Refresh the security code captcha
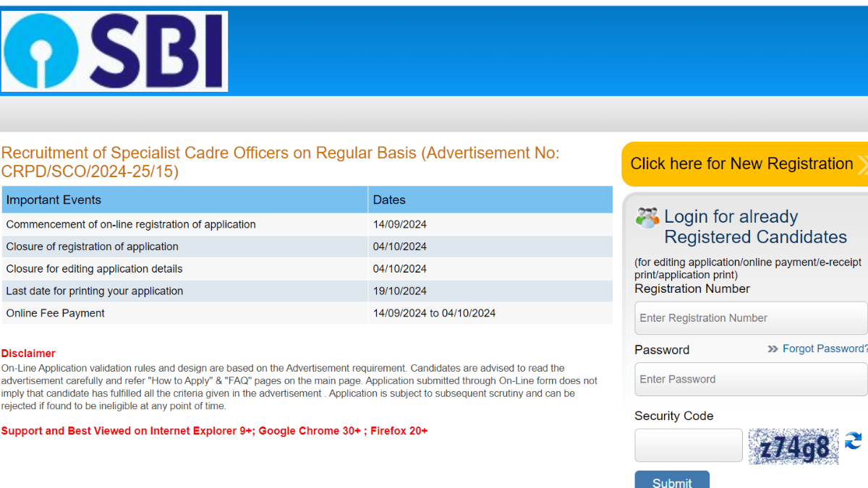The width and height of the screenshot is (868, 488). point(854,440)
